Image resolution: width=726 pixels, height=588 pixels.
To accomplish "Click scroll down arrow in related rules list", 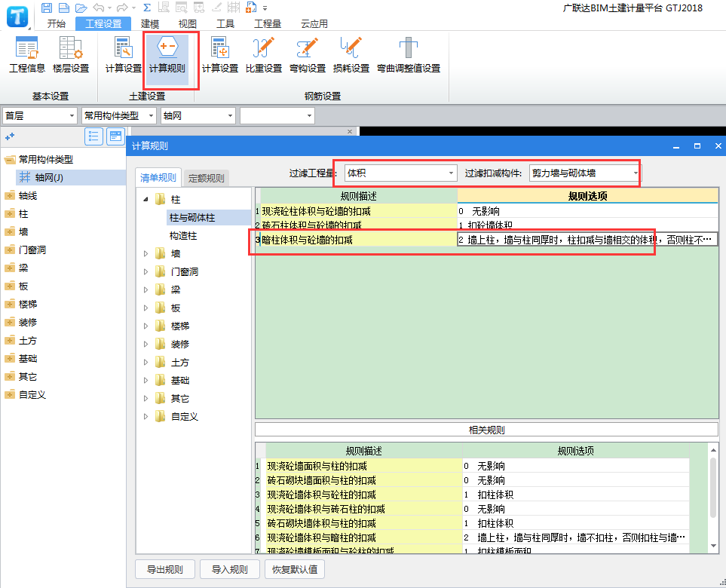I will 713,546.
